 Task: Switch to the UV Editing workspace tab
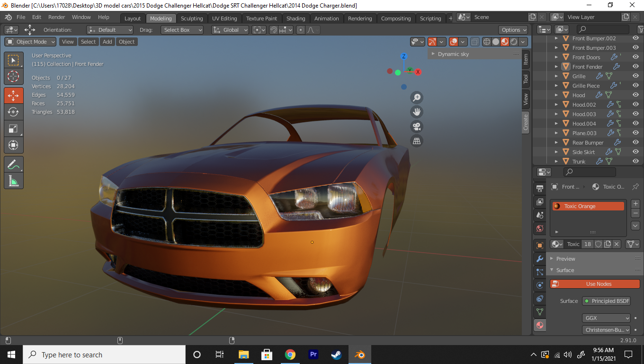[x=224, y=18]
